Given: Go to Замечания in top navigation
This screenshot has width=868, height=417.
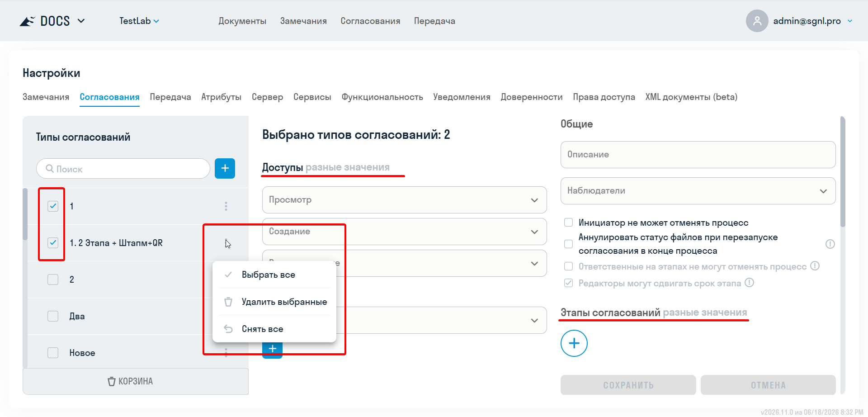Looking at the screenshot, I should 303,21.
